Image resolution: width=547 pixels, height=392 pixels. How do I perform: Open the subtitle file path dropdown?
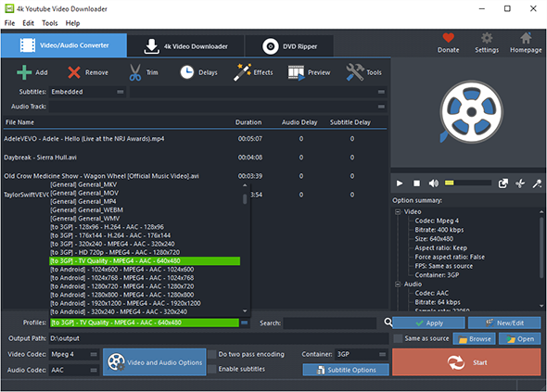(x=258, y=92)
